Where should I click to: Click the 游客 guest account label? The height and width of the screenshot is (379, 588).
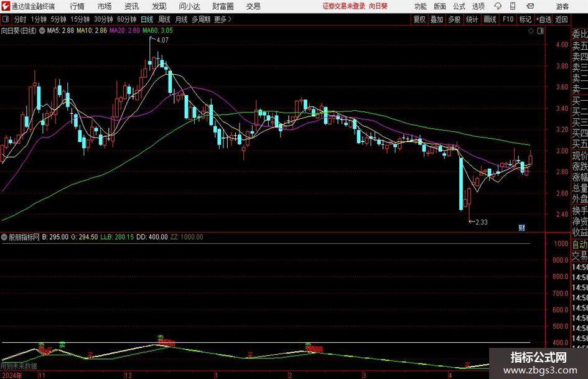(562, 6)
